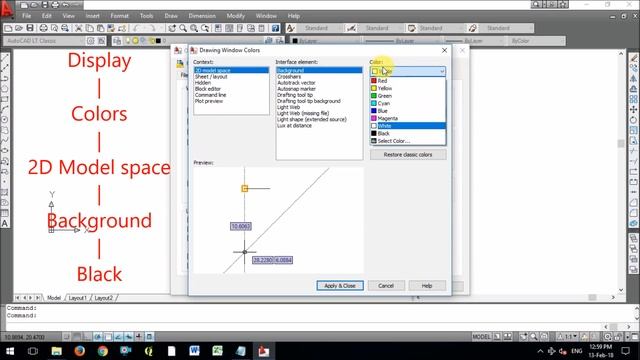
Task: Choose Select Color... option in list
Action: [408, 141]
